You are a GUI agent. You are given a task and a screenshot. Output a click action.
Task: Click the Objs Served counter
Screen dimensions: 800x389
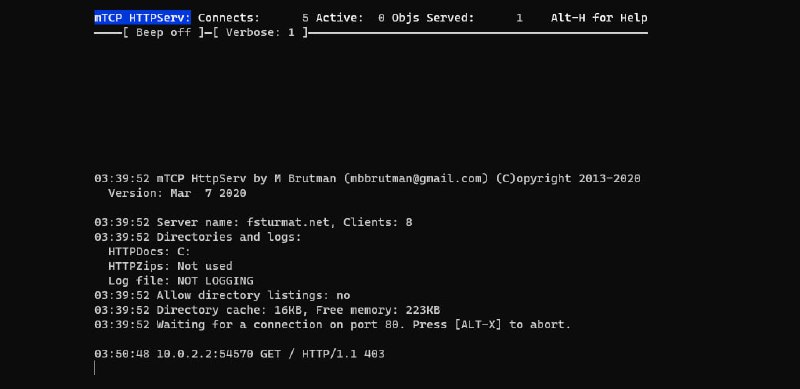[x=457, y=18]
